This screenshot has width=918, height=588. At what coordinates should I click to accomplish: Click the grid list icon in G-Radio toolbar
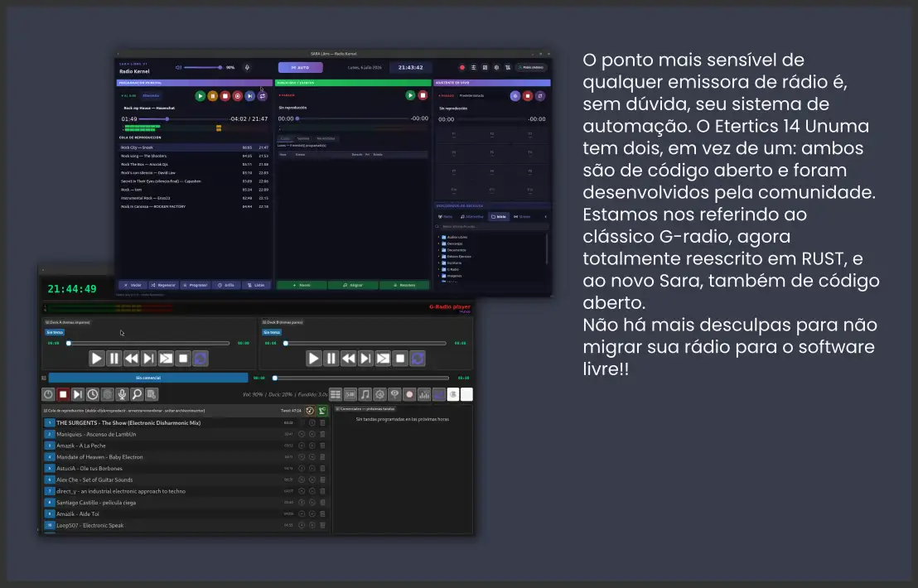coord(336,394)
